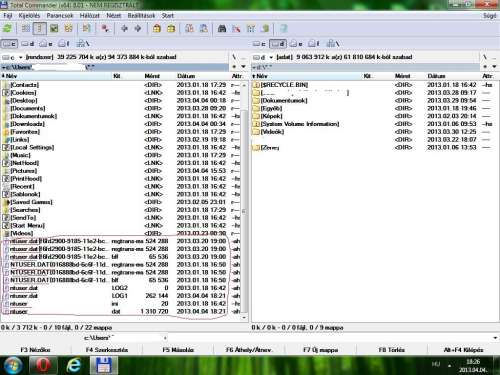Click the pack files toolbar icon
The height and width of the screenshot is (375, 500).
pos(157,29)
